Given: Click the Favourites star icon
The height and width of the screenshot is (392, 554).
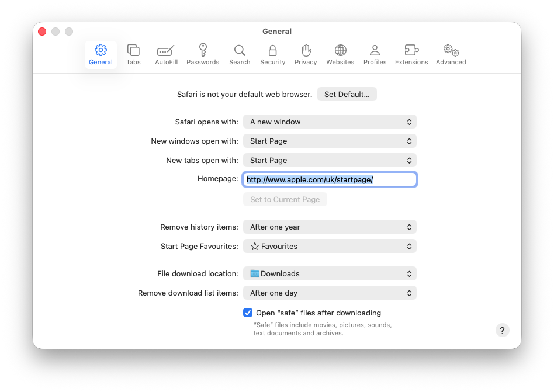Looking at the screenshot, I should [255, 246].
